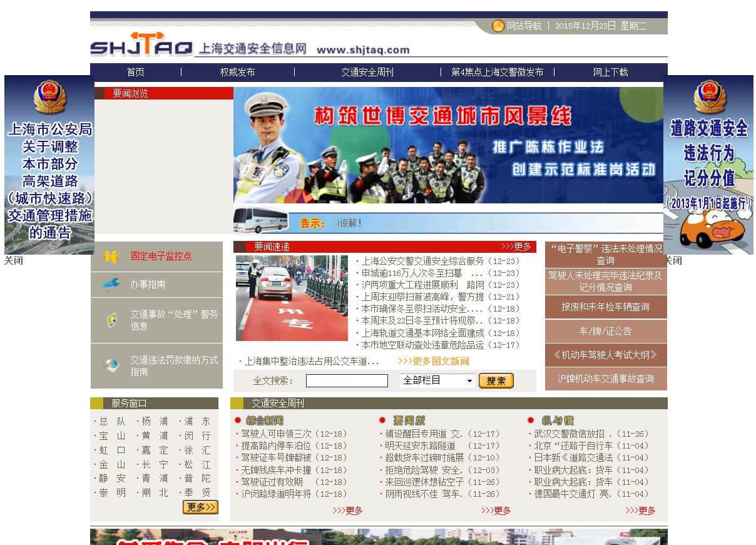This screenshot has width=756, height=545.
Task: Click the orange 网站导航 circle icon
Action: pyautogui.click(x=498, y=26)
